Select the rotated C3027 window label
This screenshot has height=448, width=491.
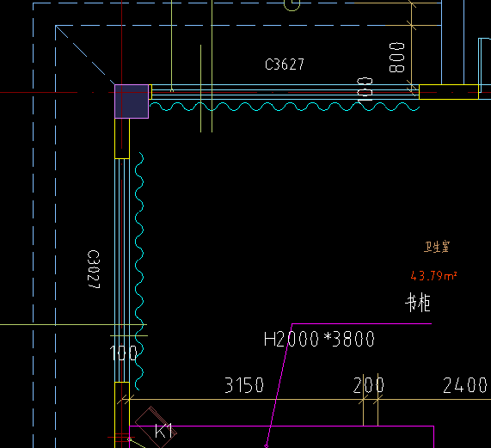click(x=94, y=269)
